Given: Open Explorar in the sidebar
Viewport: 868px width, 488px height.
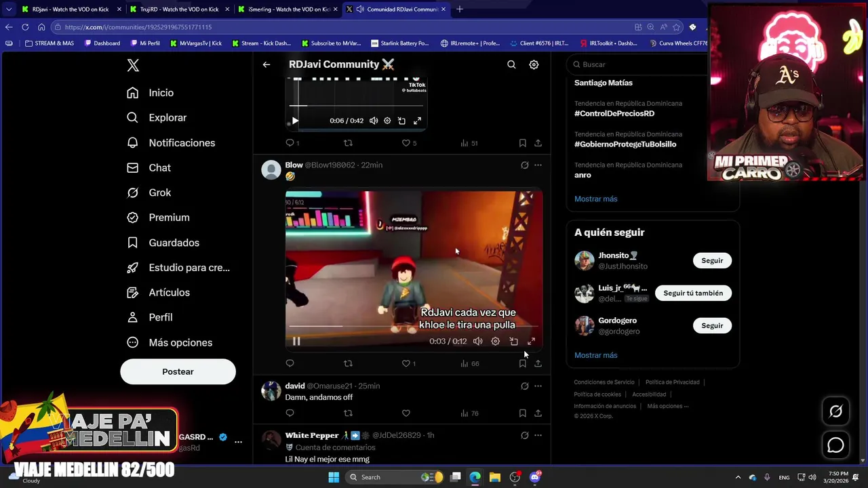Looking at the screenshot, I should [157, 118].
